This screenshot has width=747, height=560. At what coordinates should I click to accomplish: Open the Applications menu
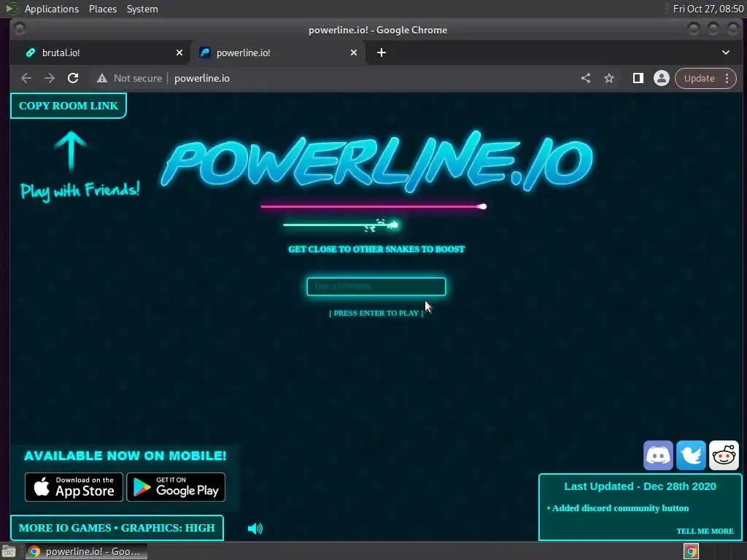(52, 9)
